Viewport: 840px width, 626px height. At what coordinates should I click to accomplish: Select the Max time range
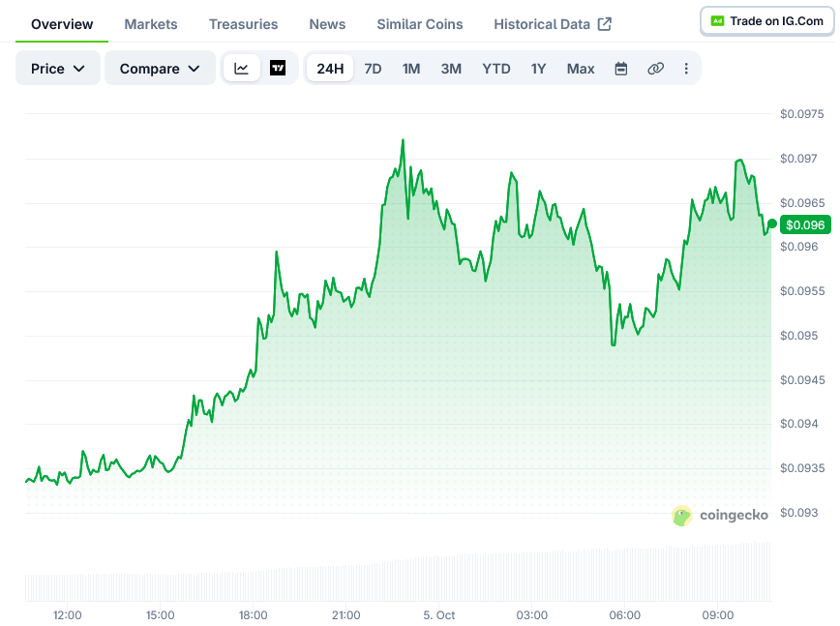(581, 69)
